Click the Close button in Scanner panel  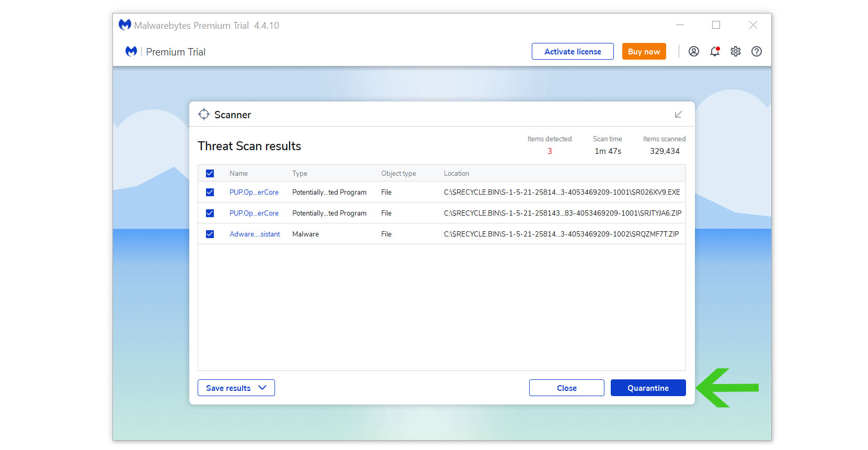(x=567, y=388)
